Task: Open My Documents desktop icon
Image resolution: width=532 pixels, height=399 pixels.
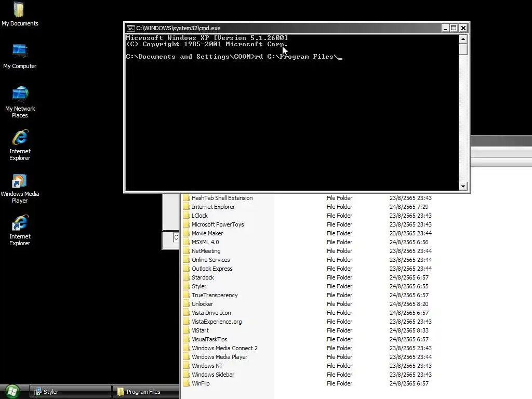Action: 19,14
